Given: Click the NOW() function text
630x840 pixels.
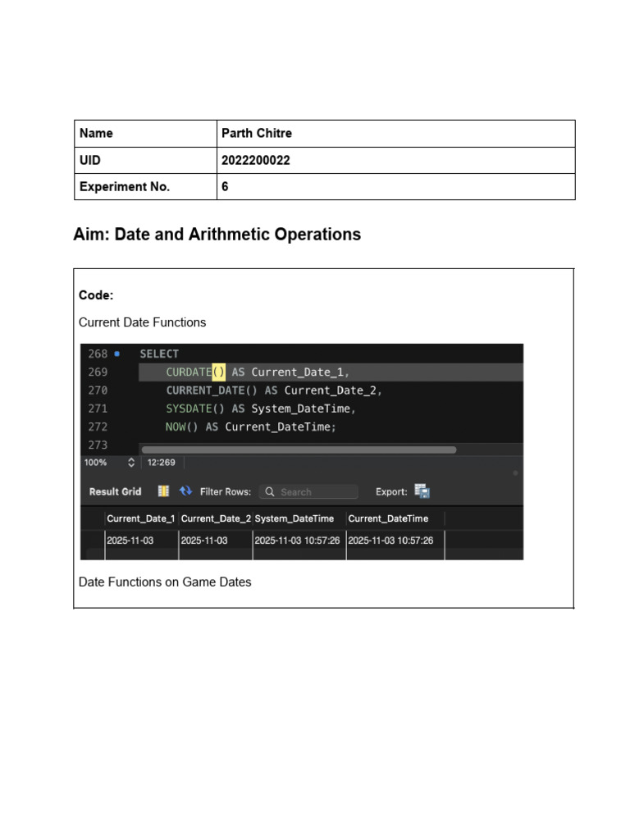Looking at the screenshot, I should (181, 427).
